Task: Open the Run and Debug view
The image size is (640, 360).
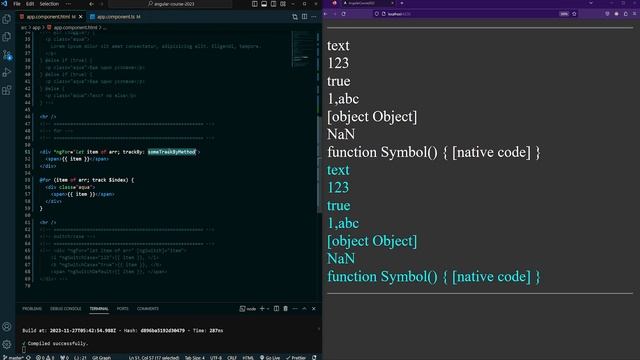Action: point(7,73)
